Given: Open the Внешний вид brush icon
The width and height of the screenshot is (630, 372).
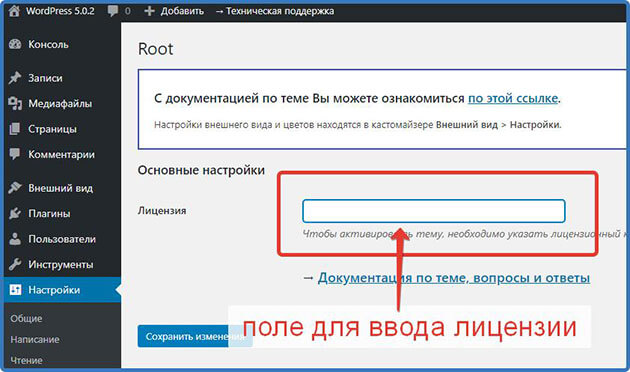Looking at the screenshot, I should (x=15, y=188).
